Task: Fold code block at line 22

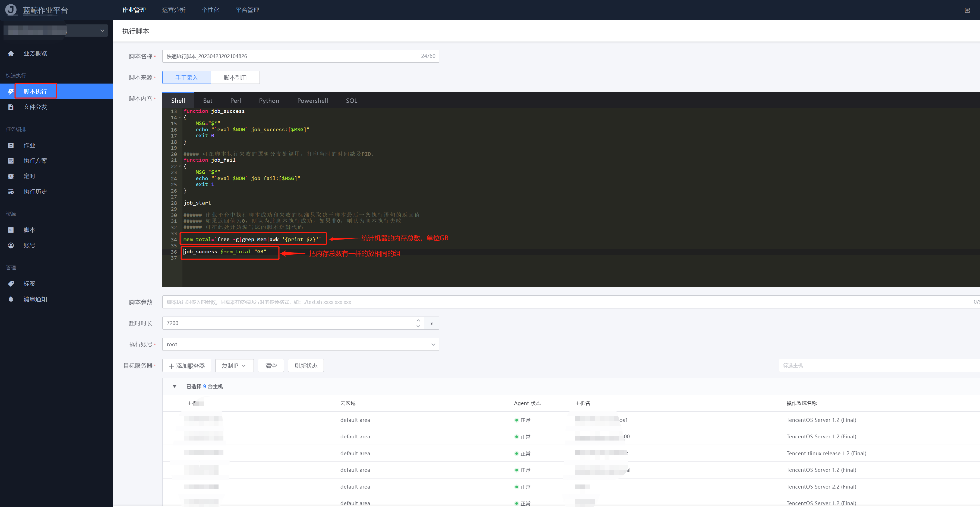Action: click(x=180, y=167)
